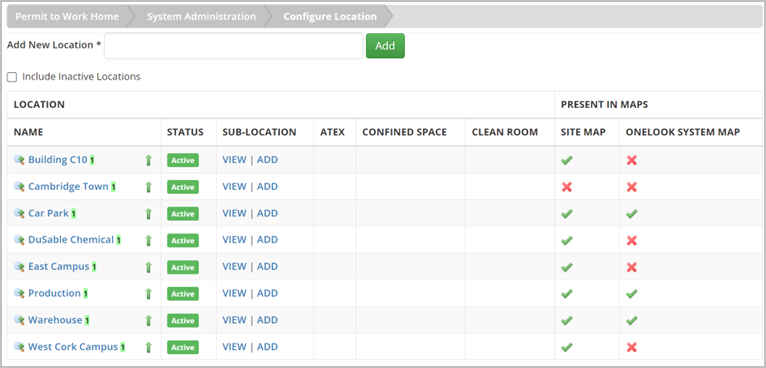
Task: Click Site Map checkmark for Building C10
Action: pos(567,160)
